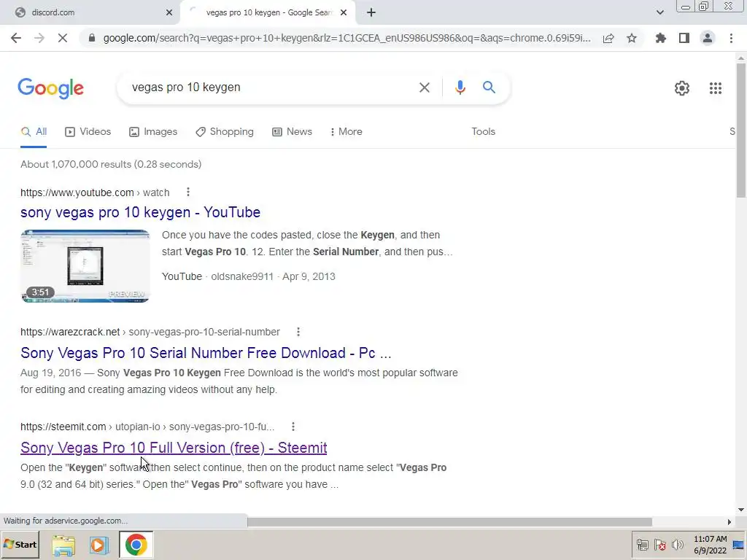The image size is (747, 560).
Task: Go to Google homepage via logo
Action: 51,88
